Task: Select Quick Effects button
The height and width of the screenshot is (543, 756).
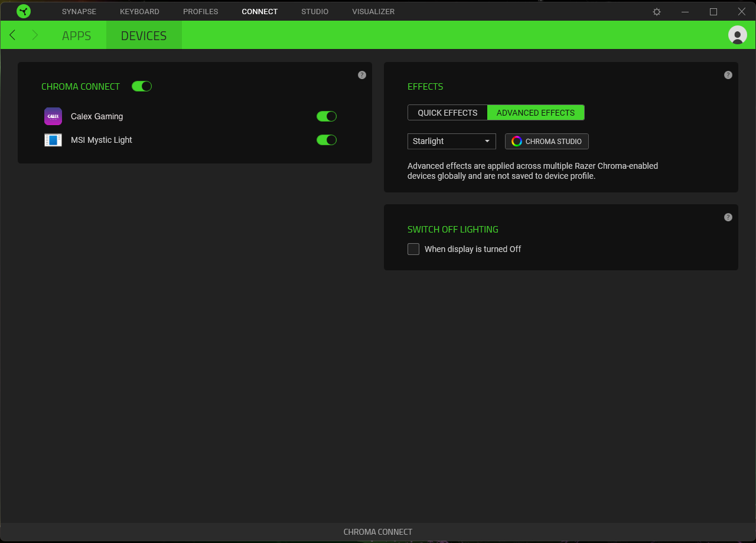Action: pyautogui.click(x=448, y=113)
